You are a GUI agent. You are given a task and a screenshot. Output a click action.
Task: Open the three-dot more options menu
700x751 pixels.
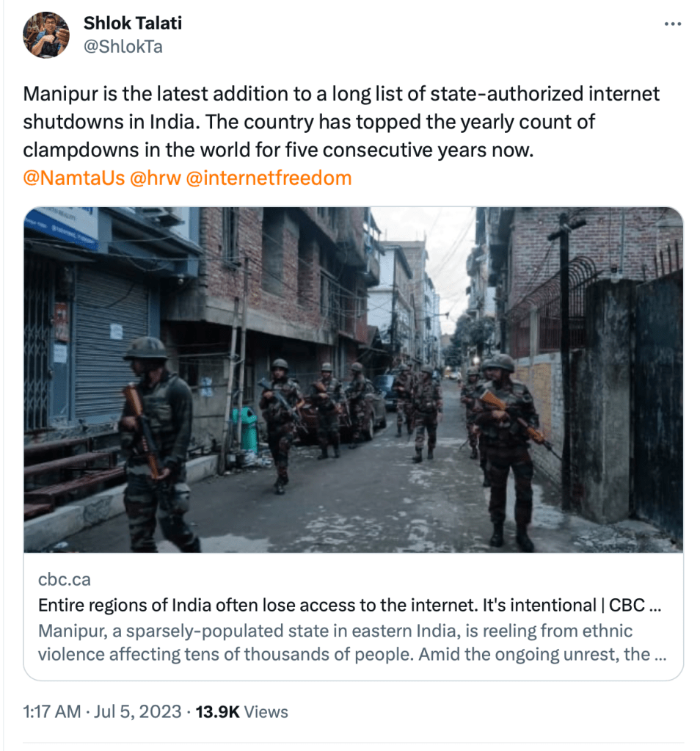672,25
